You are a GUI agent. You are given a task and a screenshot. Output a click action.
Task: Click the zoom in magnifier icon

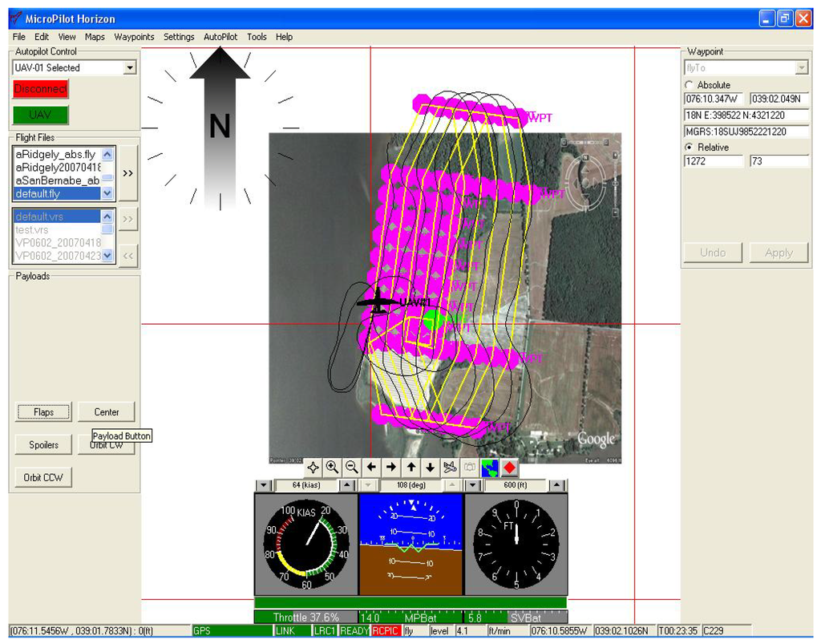(x=332, y=467)
